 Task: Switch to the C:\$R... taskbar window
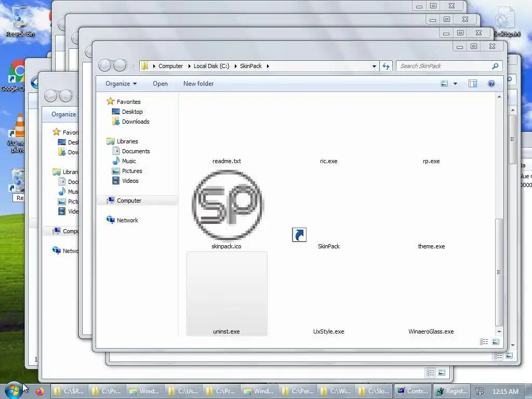70,391
